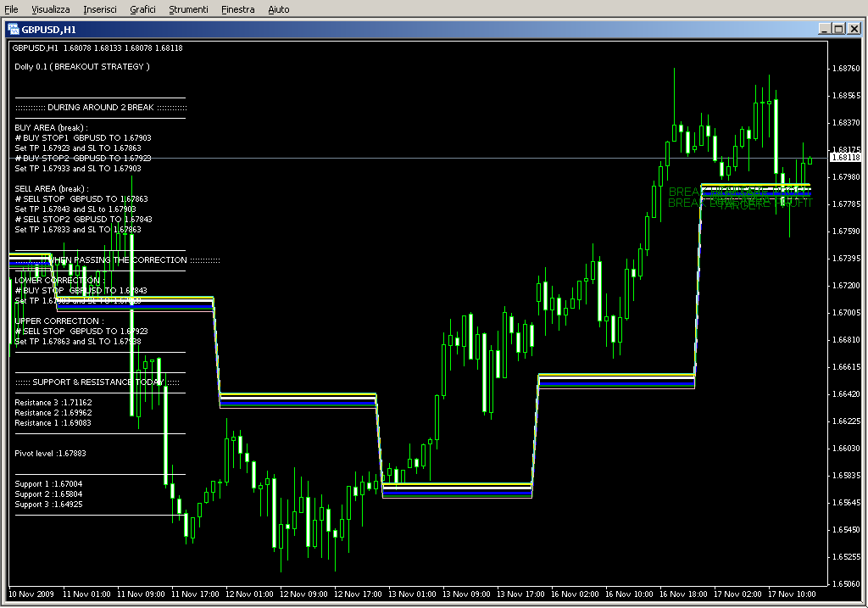The height and width of the screenshot is (608, 868).
Task: Open the Strumenti menu
Action: 188,9
